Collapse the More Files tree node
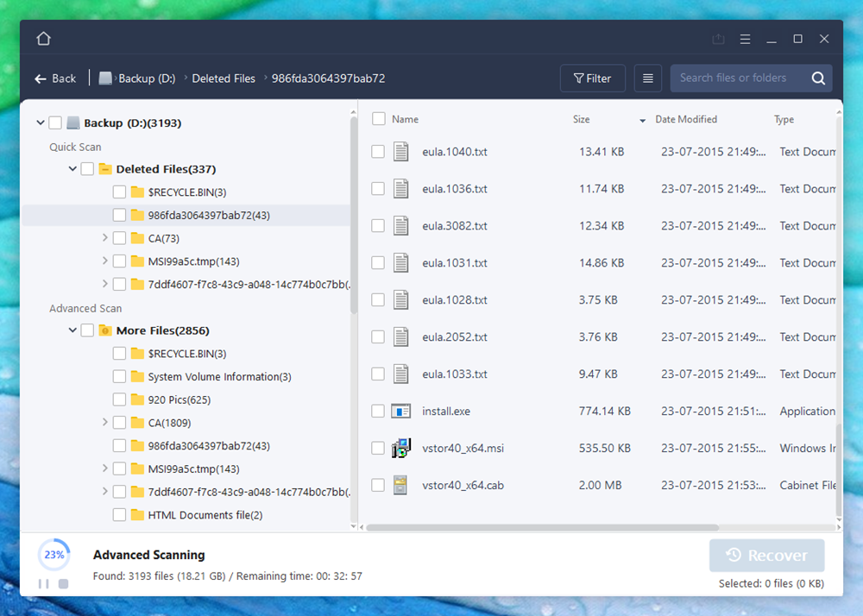Viewport: 863px width, 616px height. click(72, 330)
